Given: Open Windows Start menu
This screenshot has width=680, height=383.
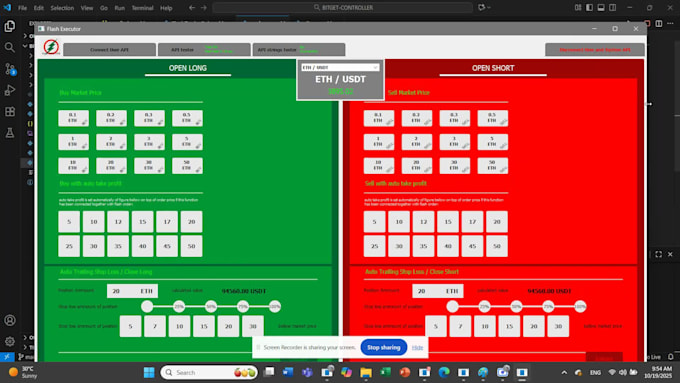Looking at the screenshot, I should click(x=149, y=372).
